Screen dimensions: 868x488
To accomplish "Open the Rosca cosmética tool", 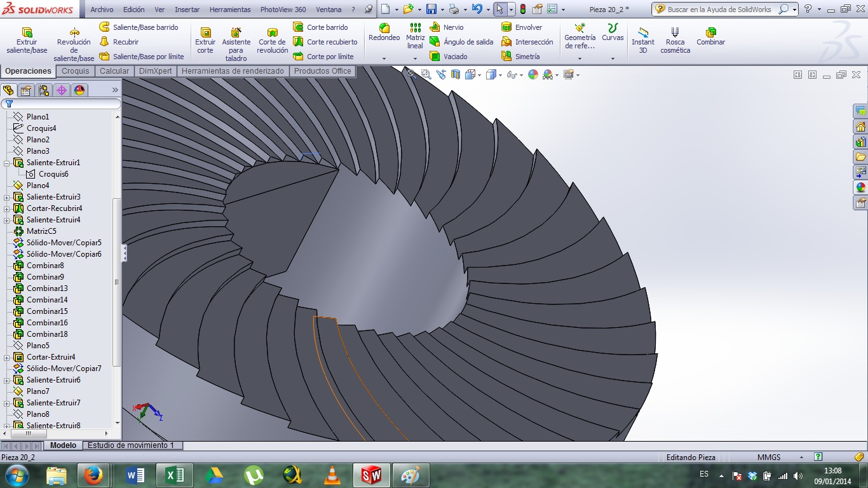I will coord(675,40).
